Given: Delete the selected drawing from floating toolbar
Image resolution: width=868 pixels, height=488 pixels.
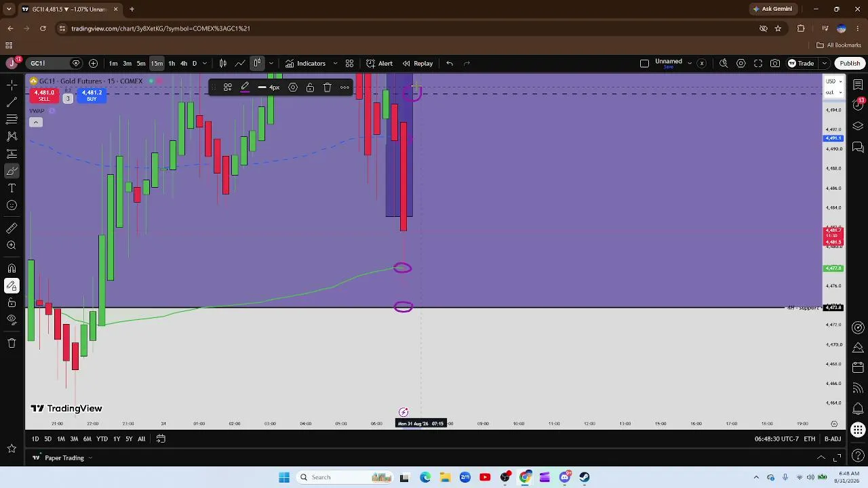Looking at the screenshot, I should [328, 87].
